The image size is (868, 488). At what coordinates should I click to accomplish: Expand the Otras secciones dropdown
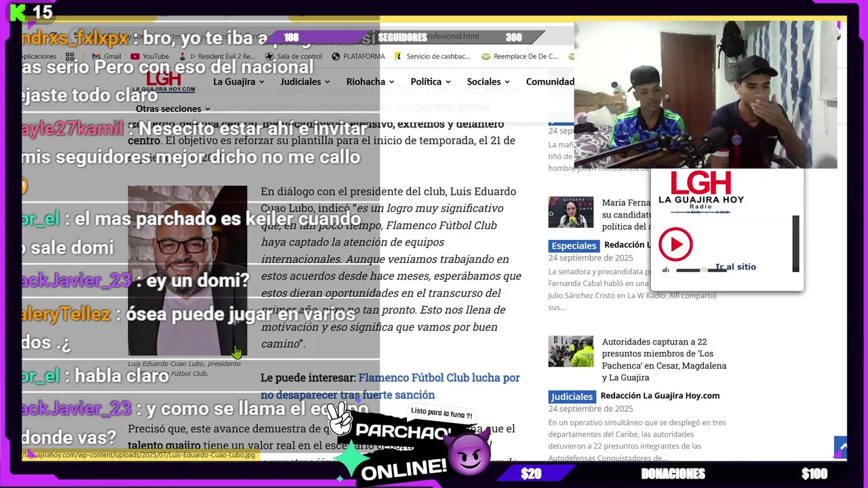(x=173, y=108)
